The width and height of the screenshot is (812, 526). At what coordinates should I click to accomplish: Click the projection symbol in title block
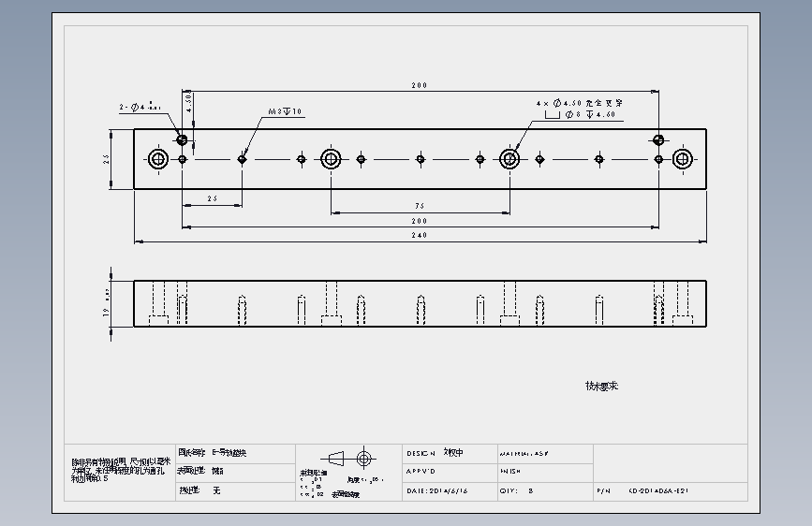[348, 459]
